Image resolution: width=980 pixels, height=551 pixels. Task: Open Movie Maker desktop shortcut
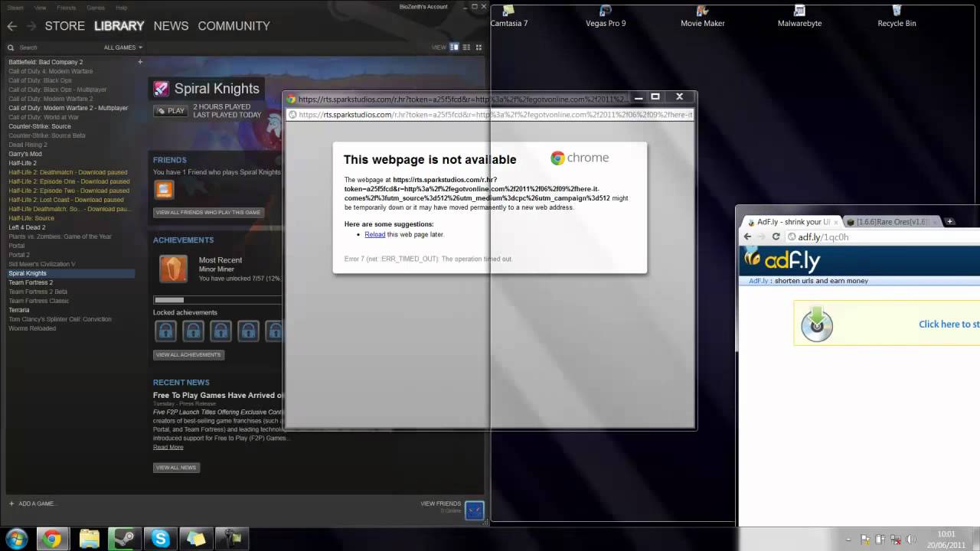pos(703,17)
